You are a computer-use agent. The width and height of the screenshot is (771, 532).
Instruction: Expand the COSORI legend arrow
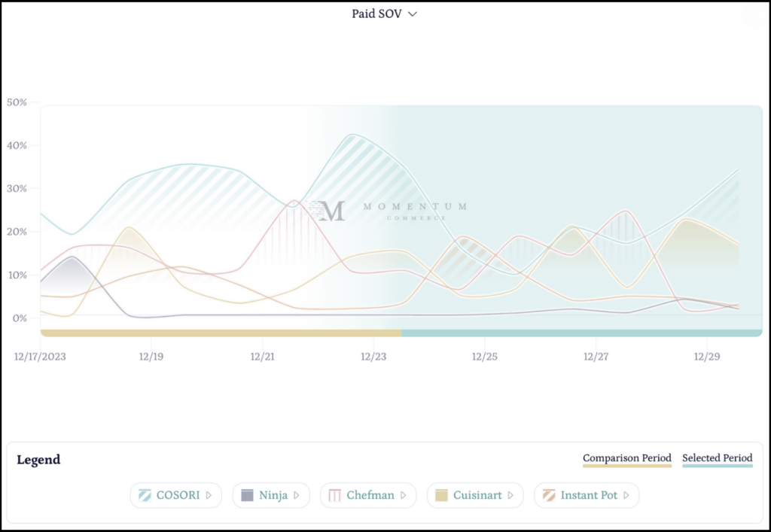click(x=209, y=495)
